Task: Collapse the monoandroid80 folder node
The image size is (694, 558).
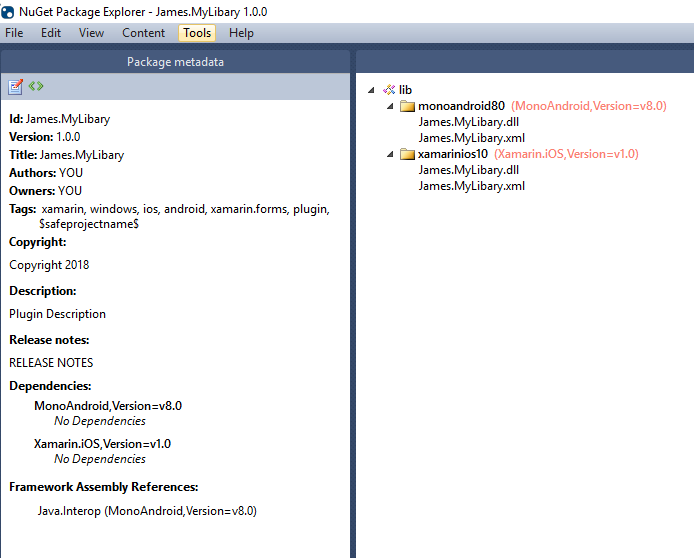Action: click(390, 106)
